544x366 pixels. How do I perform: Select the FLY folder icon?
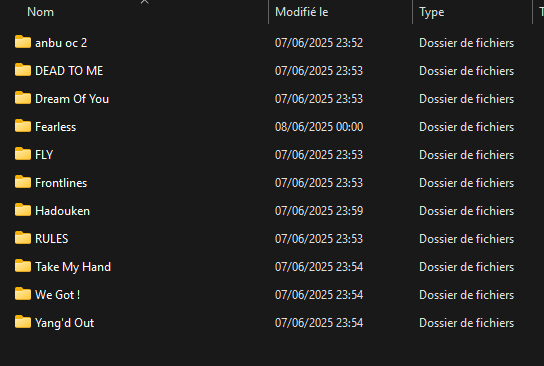pyautogui.click(x=23, y=154)
